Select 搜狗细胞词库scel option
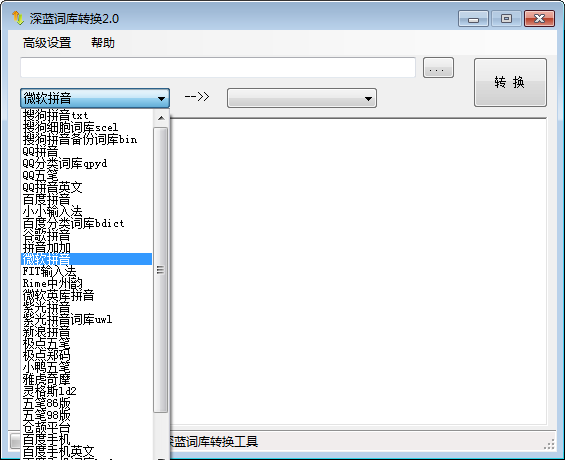 pos(86,127)
